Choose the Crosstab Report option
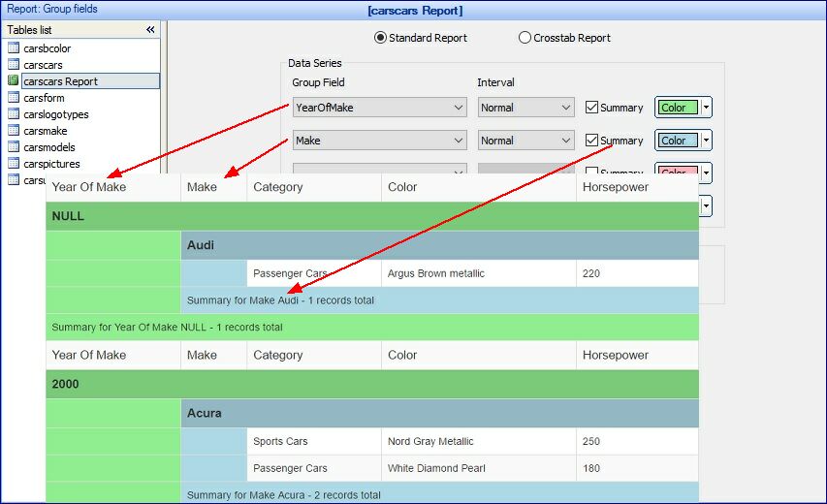Screen dimensions: 827x504 tap(525, 38)
